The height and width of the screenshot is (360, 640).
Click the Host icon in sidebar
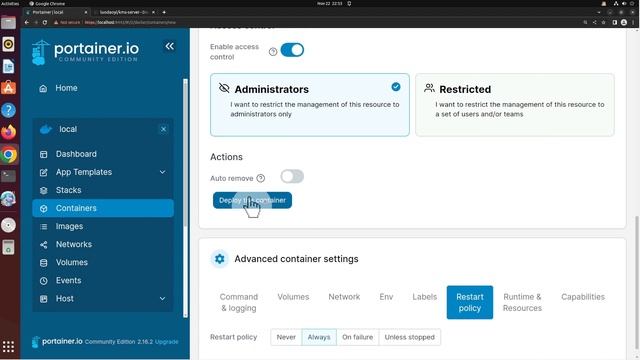coord(43,299)
